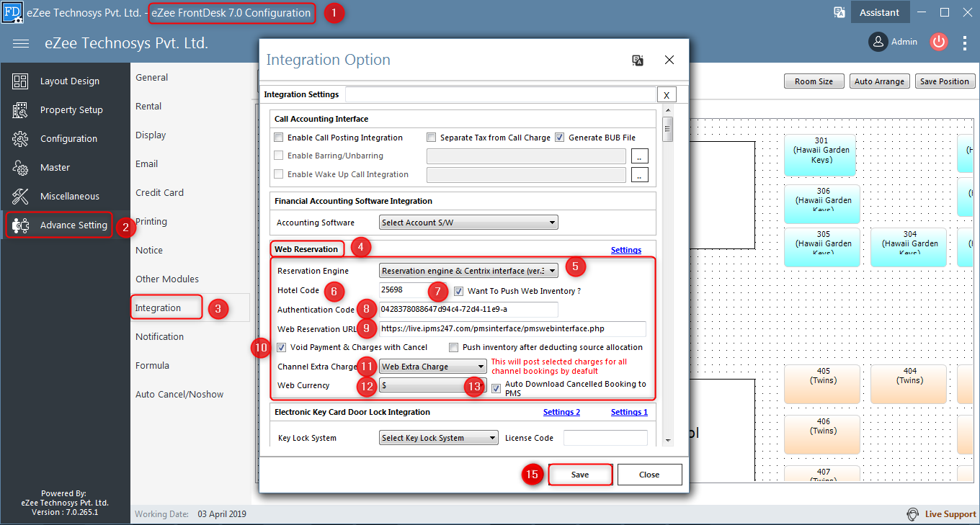This screenshot has height=525, width=980.
Task: Click the dialog vertical scrollbar down arrow
Action: pos(668,439)
